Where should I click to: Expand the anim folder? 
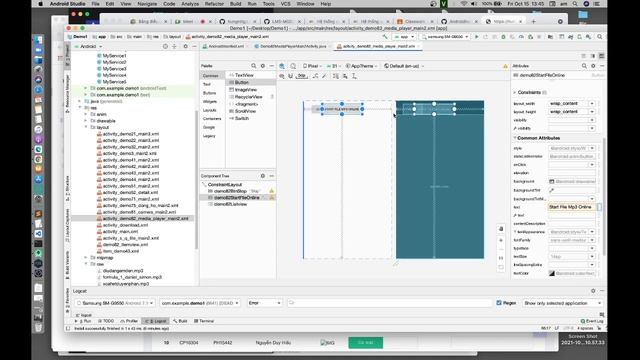point(86,114)
